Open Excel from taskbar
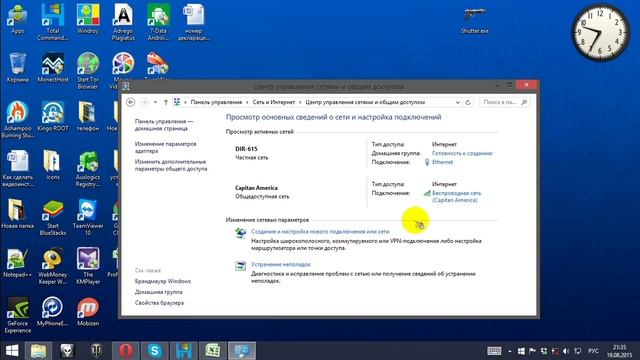This screenshot has width=640, height=360. coord(213,351)
